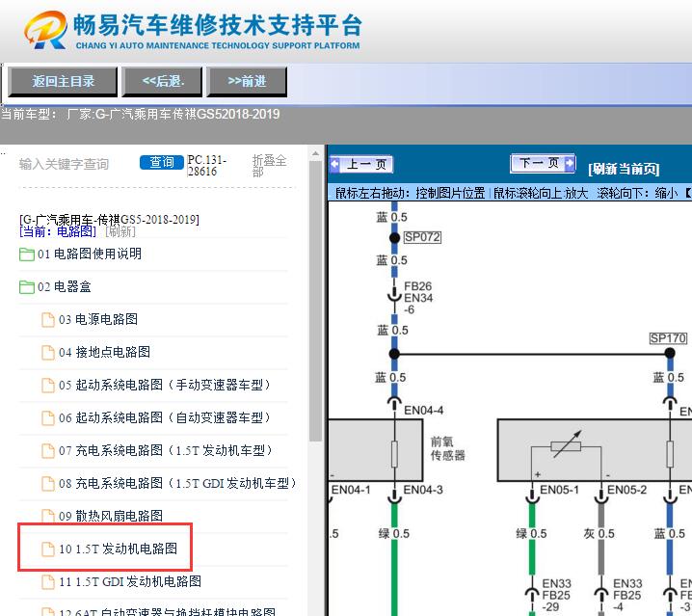Open 04 接地点电路图

tap(105, 352)
